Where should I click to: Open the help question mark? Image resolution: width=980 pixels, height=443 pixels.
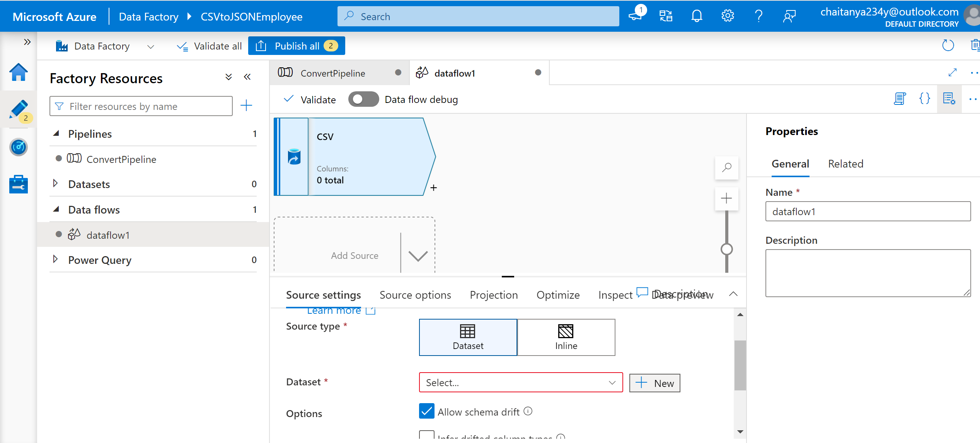tap(758, 16)
